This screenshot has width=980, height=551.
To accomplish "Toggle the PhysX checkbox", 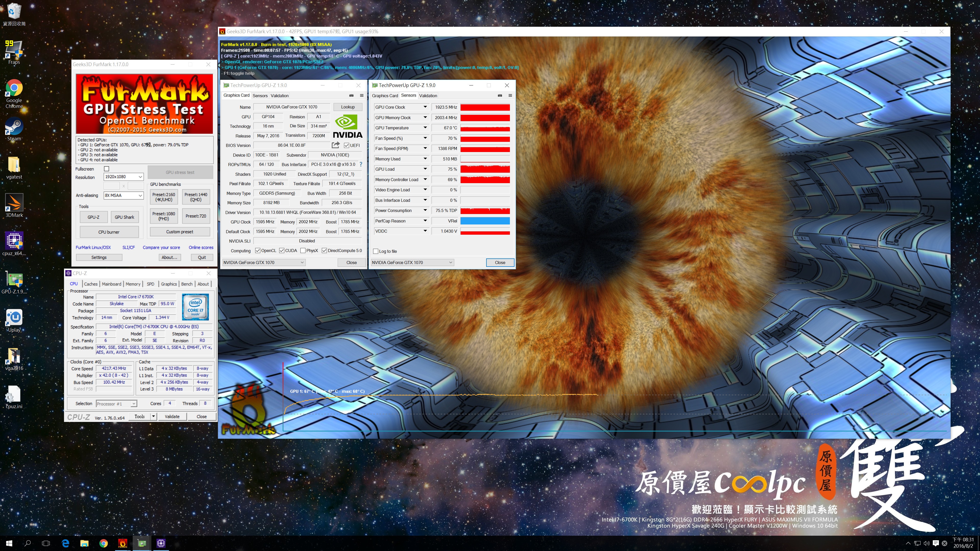I will coord(303,250).
